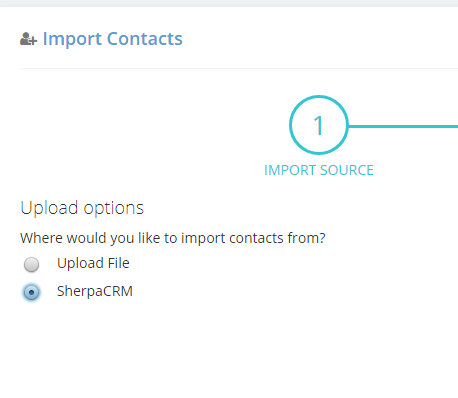Click blank space left of step 1
The image size is (458, 398).
pyautogui.click(x=150, y=125)
